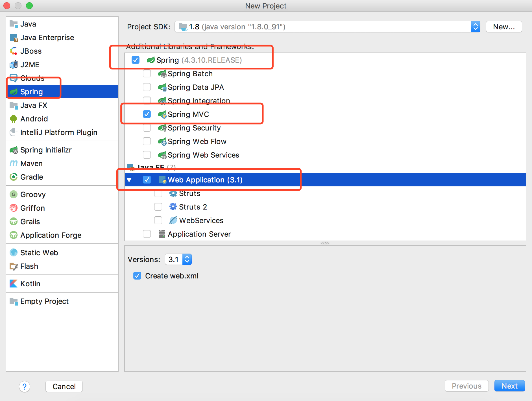Uncheck the Spring 4.3.10.RELEASE checkbox

(136, 60)
